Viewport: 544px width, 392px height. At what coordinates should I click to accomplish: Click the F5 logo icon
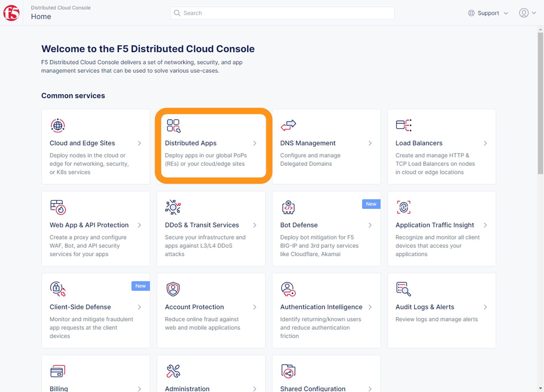click(x=11, y=13)
